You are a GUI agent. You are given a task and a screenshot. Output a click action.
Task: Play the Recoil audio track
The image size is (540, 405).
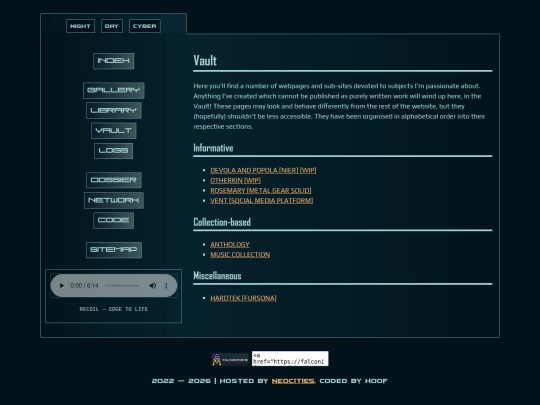[62, 285]
